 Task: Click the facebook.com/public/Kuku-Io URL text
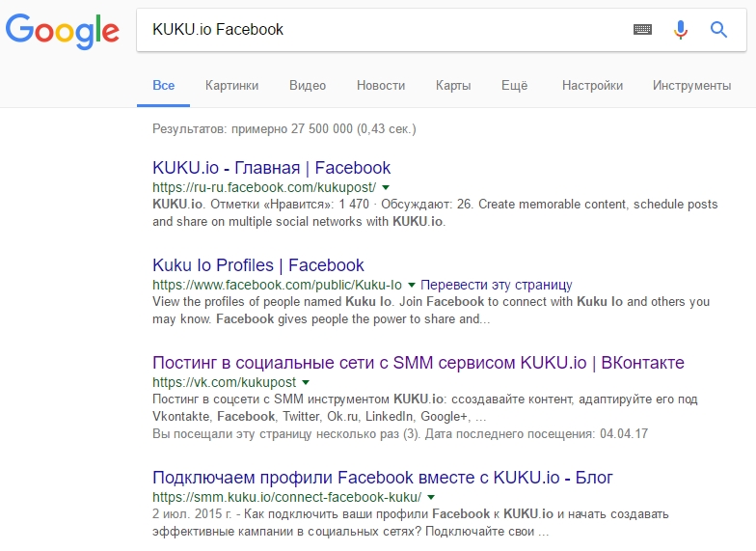coord(278,285)
